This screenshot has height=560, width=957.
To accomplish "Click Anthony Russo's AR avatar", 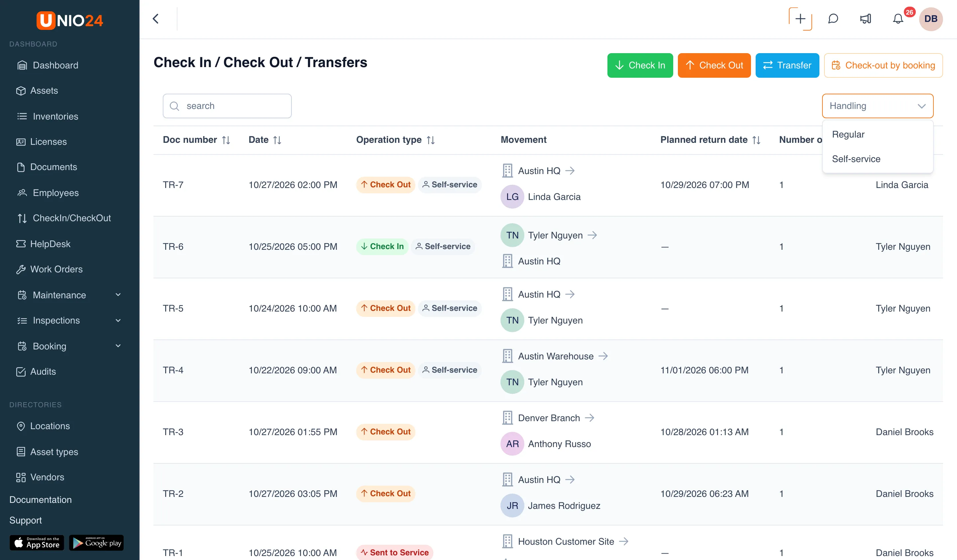I will point(512,444).
